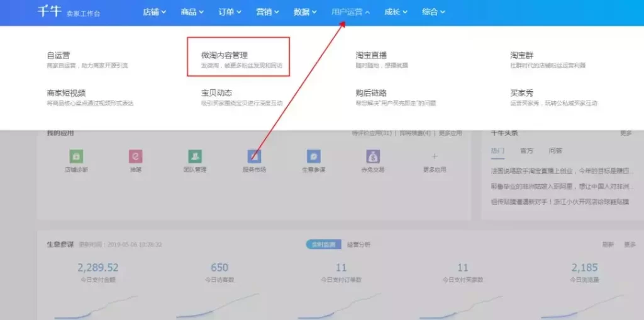644x320 pixels.
Task: Switch to the 问答 tab
Action: (x=556, y=151)
